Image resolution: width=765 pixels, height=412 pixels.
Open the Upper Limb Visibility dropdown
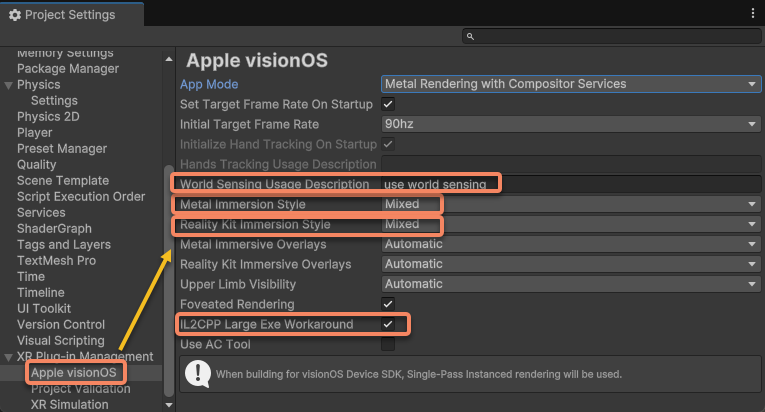[571, 284]
